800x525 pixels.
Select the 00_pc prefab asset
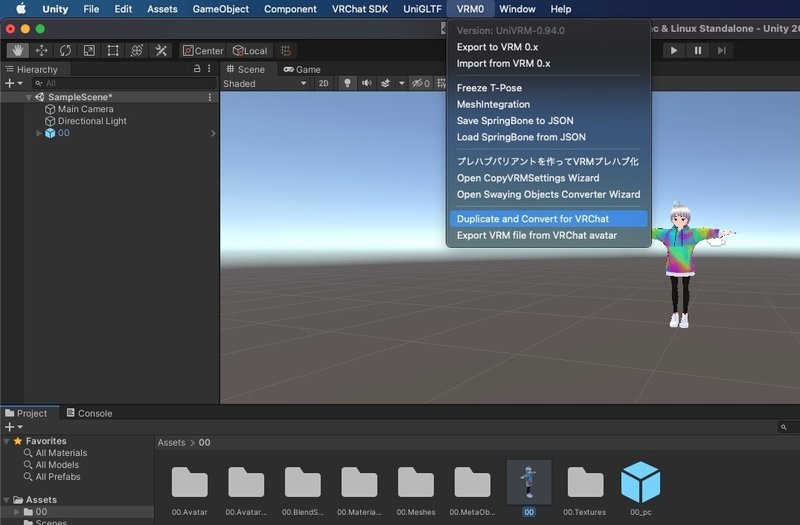coord(640,488)
